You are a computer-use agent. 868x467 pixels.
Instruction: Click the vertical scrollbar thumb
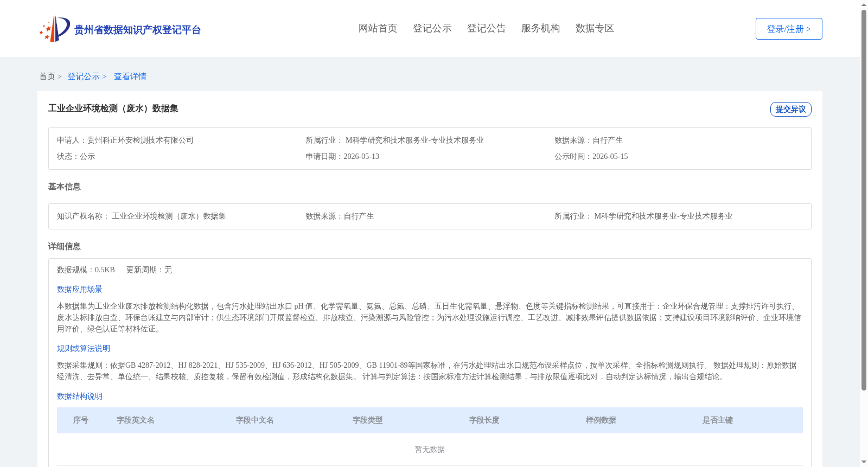coord(864,200)
